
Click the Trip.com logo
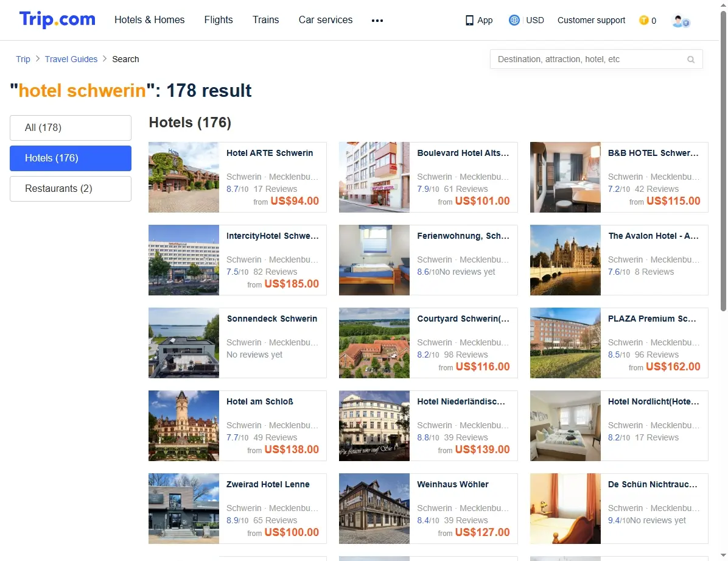[57, 19]
